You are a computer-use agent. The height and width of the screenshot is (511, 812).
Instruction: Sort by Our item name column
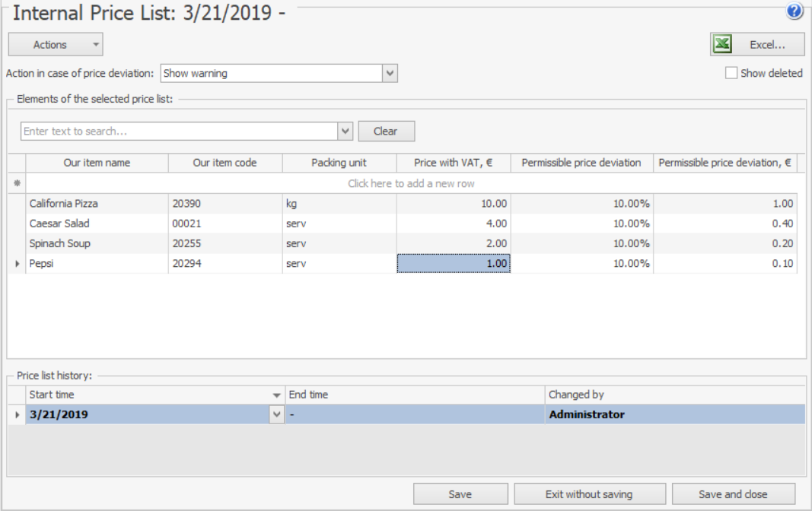coord(97,163)
